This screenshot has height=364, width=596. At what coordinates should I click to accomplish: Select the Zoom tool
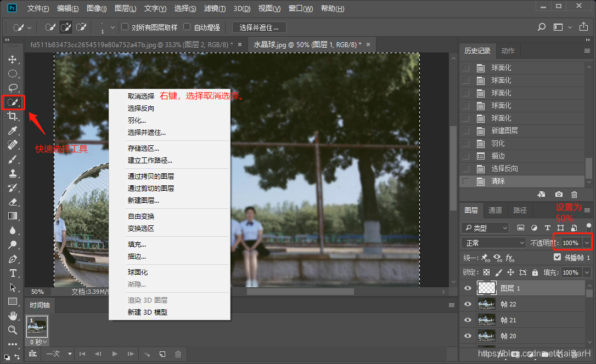coord(13,330)
